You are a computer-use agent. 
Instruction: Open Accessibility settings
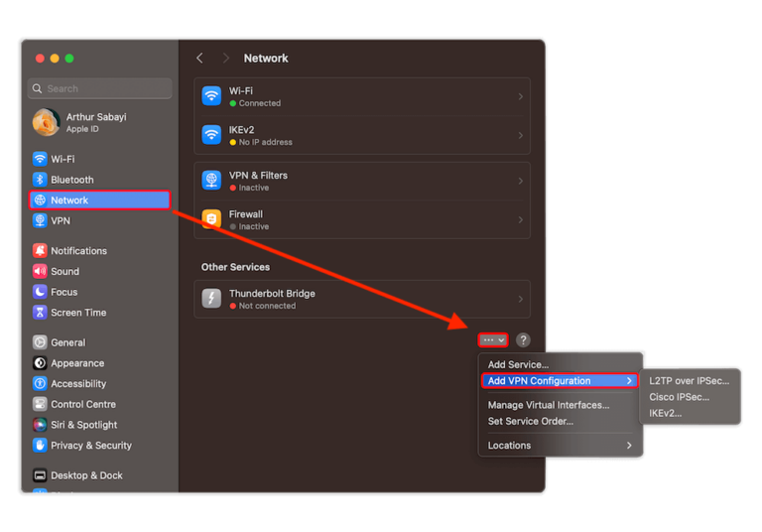tap(99, 384)
